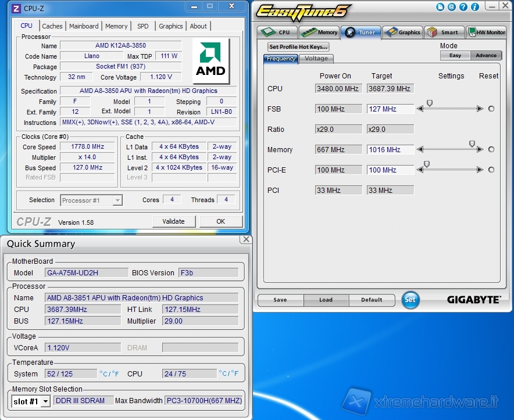Click the Memory target frequency field
The height and width of the screenshot is (420, 514).
point(390,150)
